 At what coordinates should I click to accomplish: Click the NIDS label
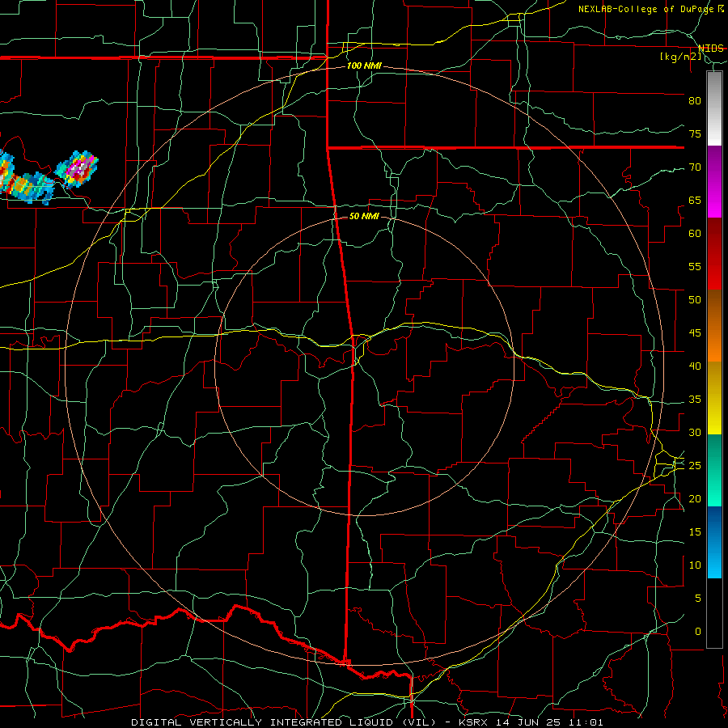[x=710, y=49]
